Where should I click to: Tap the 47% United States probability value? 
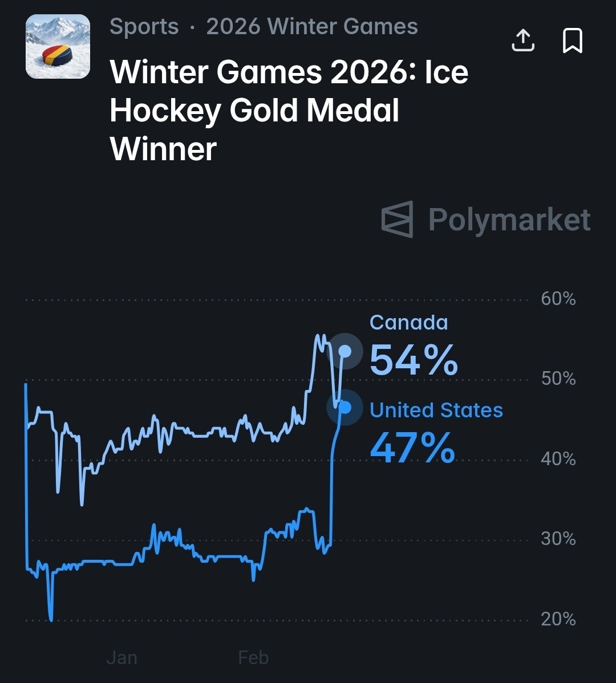click(412, 448)
